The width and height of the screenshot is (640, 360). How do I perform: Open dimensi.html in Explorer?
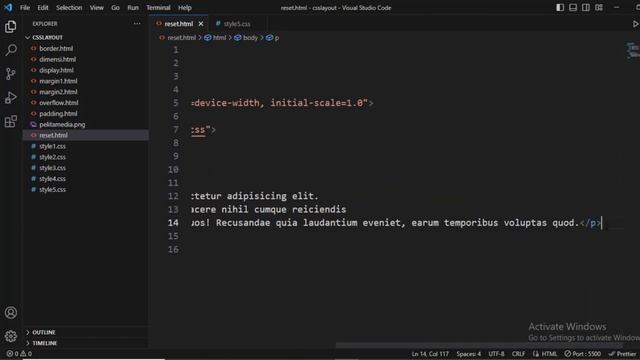(57, 59)
